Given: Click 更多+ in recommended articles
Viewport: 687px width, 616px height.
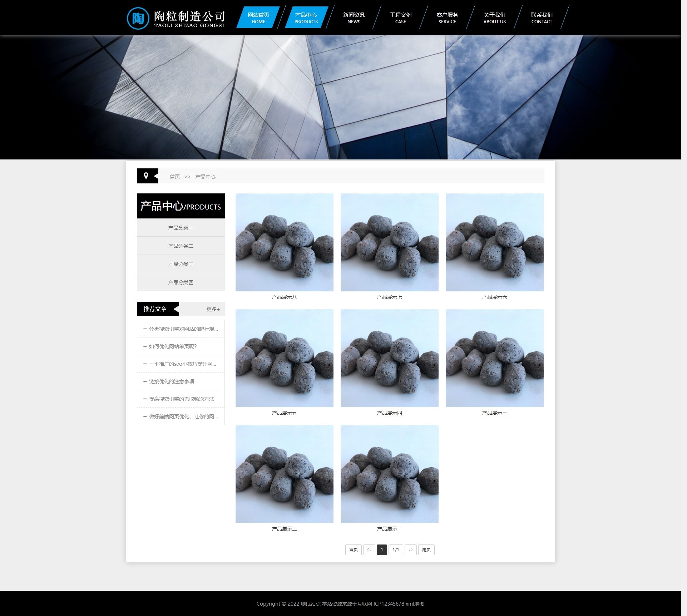Looking at the screenshot, I should coord(213,309).
